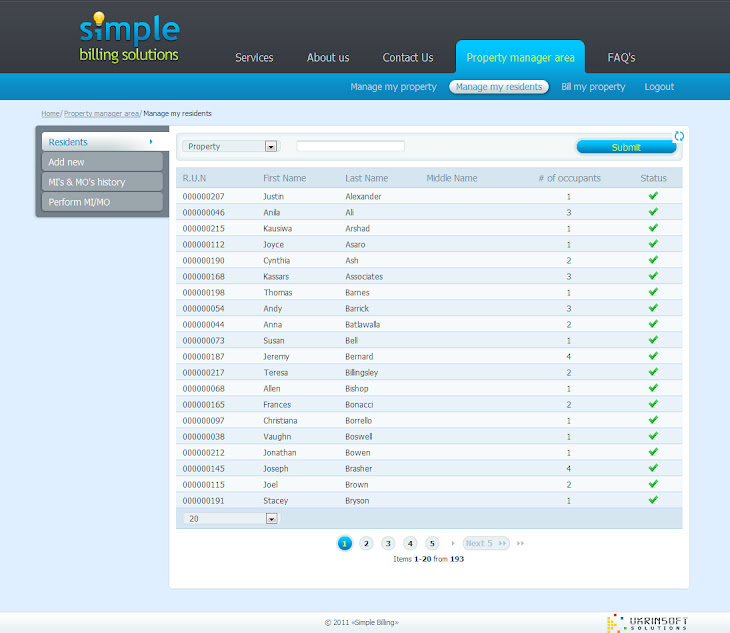Select Manage my residents submenu

[x=499, y=87]
